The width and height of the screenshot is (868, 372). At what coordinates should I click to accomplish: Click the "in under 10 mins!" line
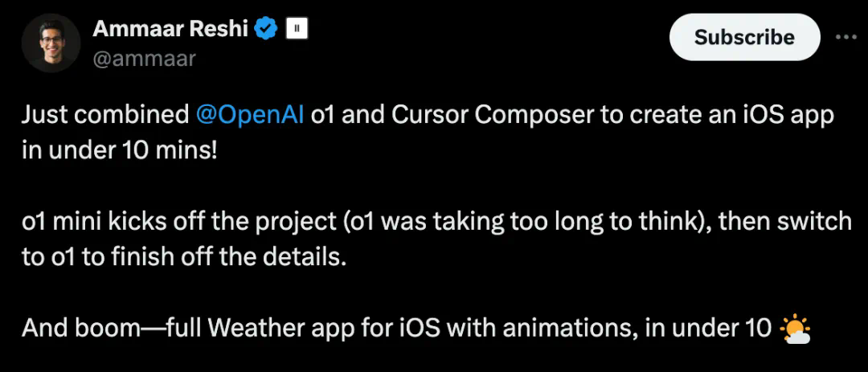click(119, 150)
